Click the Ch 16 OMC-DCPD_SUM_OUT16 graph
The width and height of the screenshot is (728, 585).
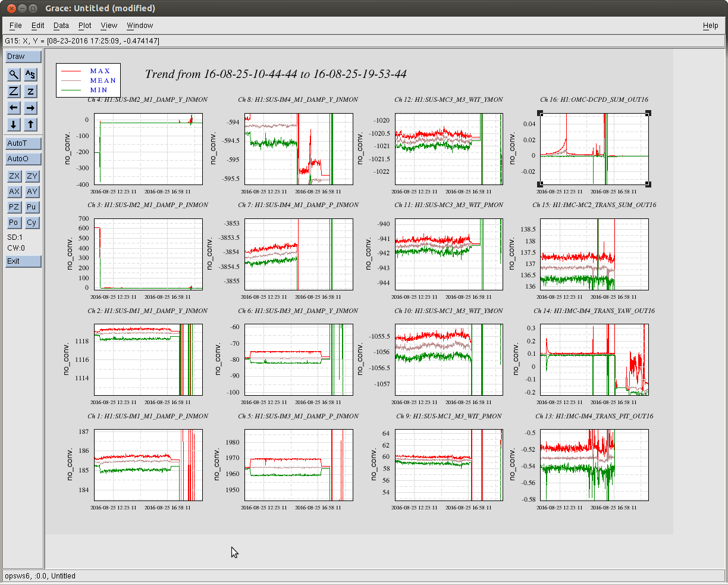click(594, 149)
